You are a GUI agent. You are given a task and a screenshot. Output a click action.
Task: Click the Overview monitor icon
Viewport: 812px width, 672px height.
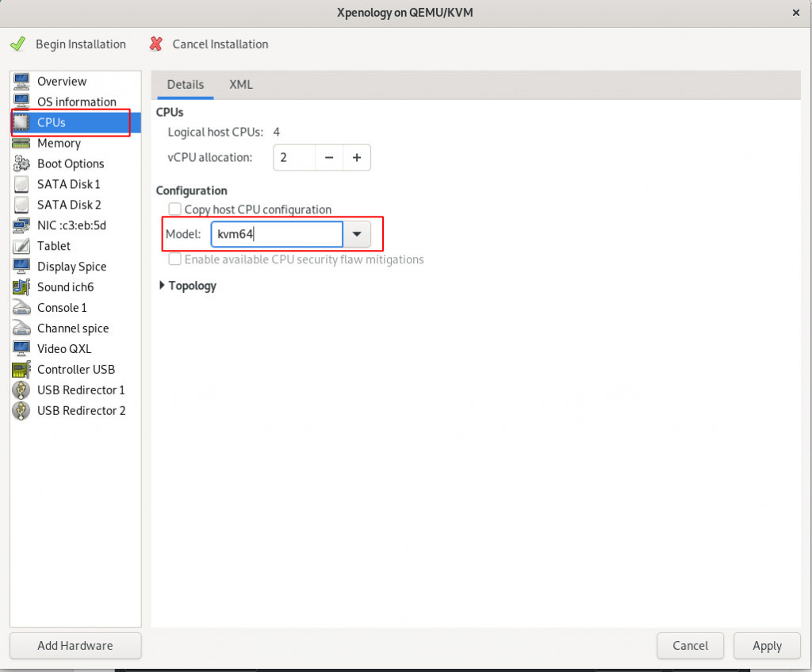coord(21,82)
